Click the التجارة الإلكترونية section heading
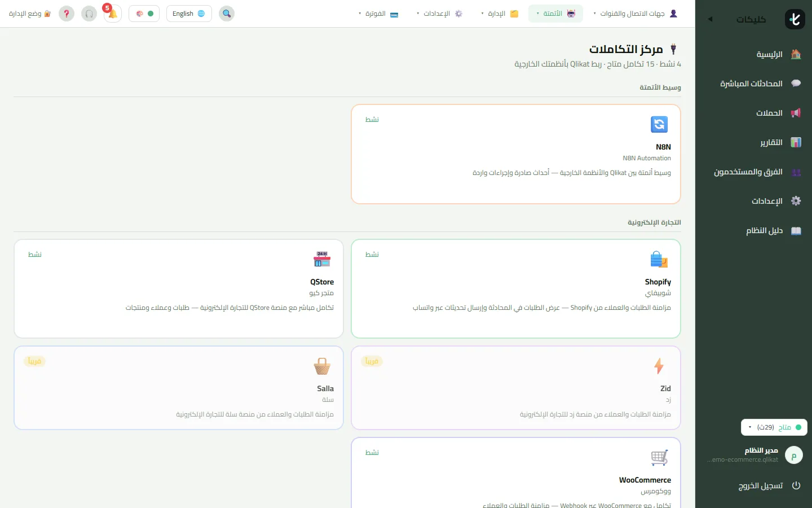The width and height of the screenshot is (812, 508). pyautogui.click(x=654, y=222)
